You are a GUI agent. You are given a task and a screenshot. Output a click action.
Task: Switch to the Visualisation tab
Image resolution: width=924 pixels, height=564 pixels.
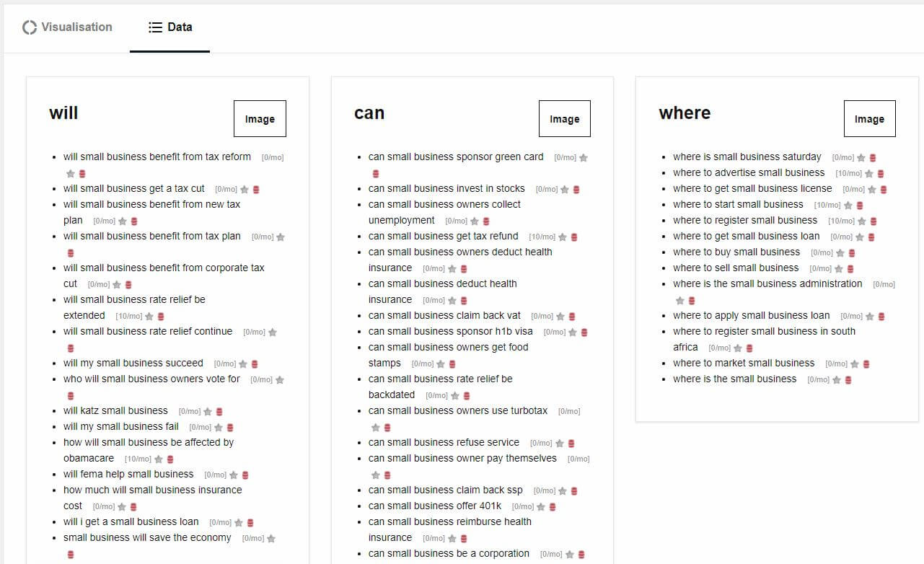(68, 27)
